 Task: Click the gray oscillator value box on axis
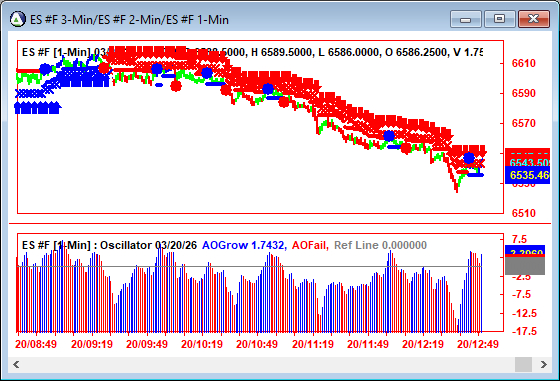pyautogui.click(x=525, y=266)
